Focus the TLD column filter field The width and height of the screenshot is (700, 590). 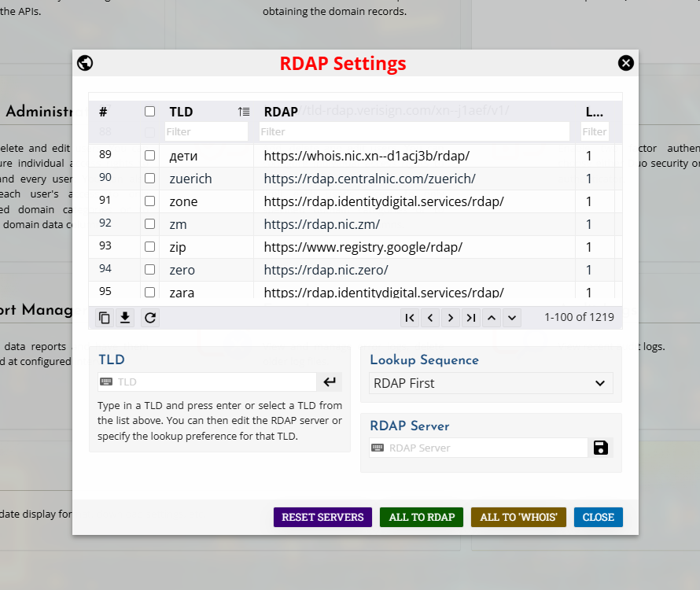[x=206, y=131]
